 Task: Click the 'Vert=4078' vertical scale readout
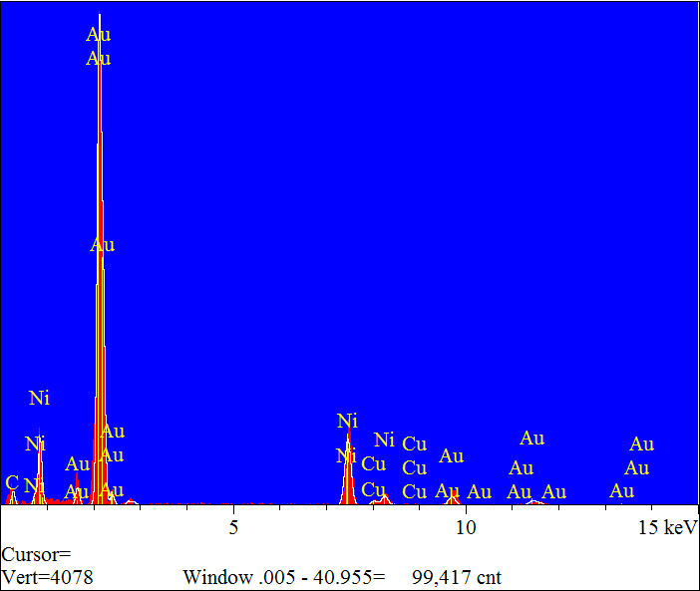click(47, 577)
